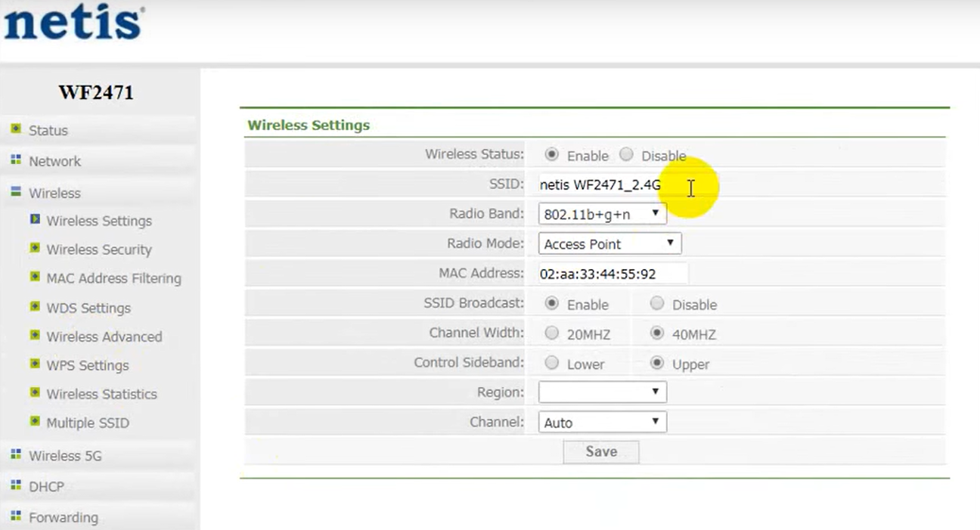Collapse the Wireless menu section

tap(54, 193)
